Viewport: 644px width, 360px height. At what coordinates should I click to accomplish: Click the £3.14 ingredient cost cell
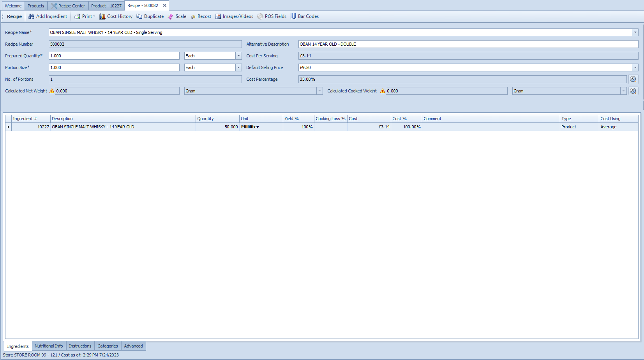[x=369, y=127]
